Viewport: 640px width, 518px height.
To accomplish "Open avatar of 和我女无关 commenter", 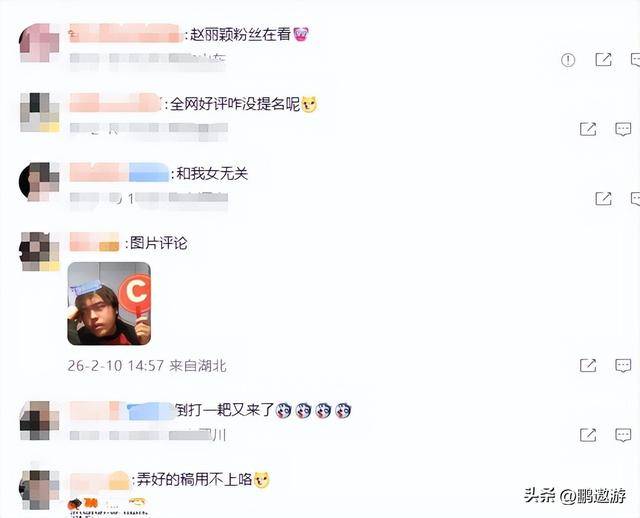I will (x=40, y=182).
